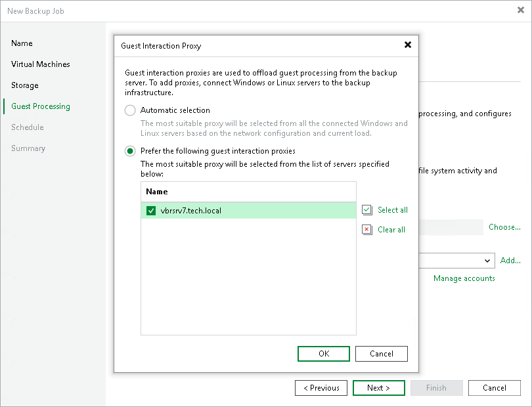Sort proxies by the Name column header
The image size is (532, 407).
(x=248, y=192)
